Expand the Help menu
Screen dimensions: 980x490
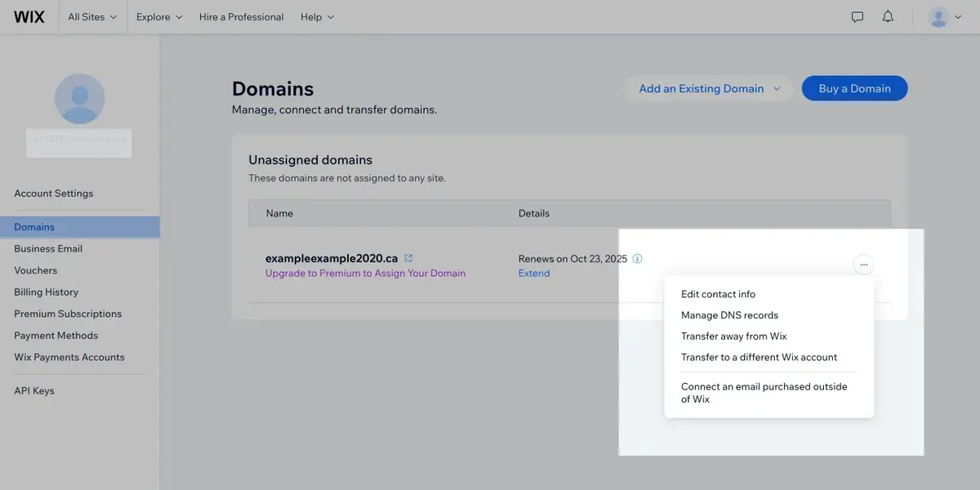[318, 16]
